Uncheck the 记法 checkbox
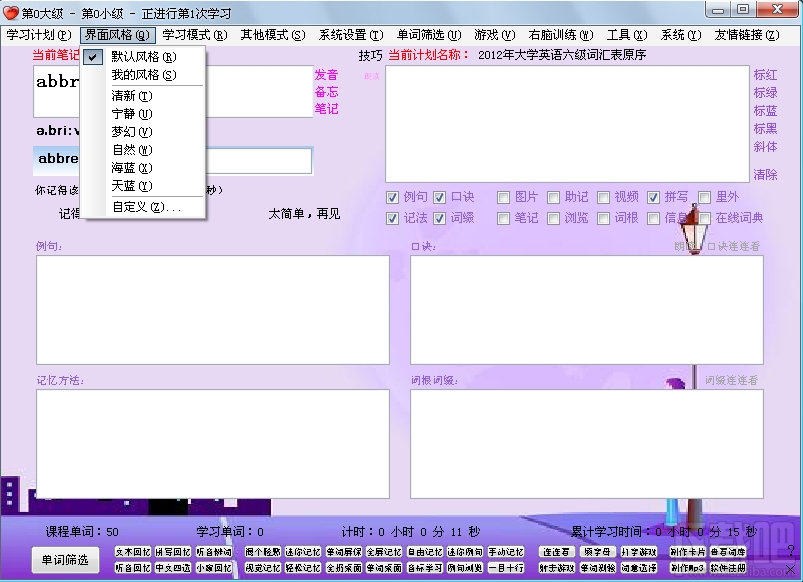This screenshot has height=582, width=803. point(392,219)
